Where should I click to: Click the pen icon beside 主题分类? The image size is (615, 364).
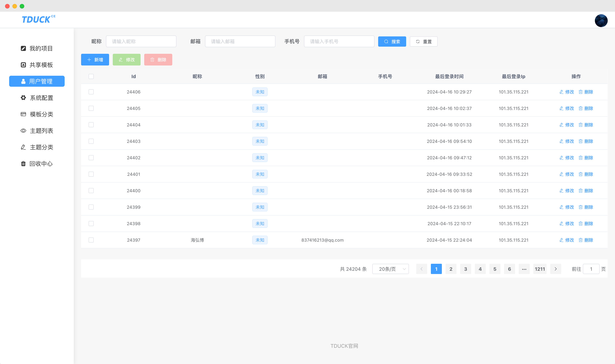23,147
